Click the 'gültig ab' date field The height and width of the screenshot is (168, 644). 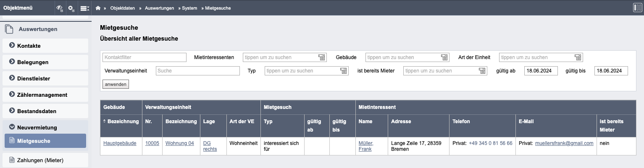[x=541, y=71]
